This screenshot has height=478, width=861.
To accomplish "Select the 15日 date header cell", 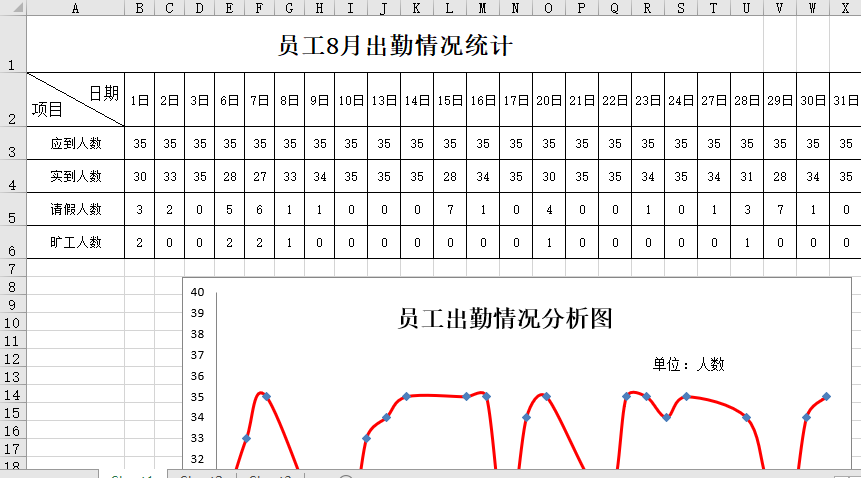I will [x=450, y=99].
